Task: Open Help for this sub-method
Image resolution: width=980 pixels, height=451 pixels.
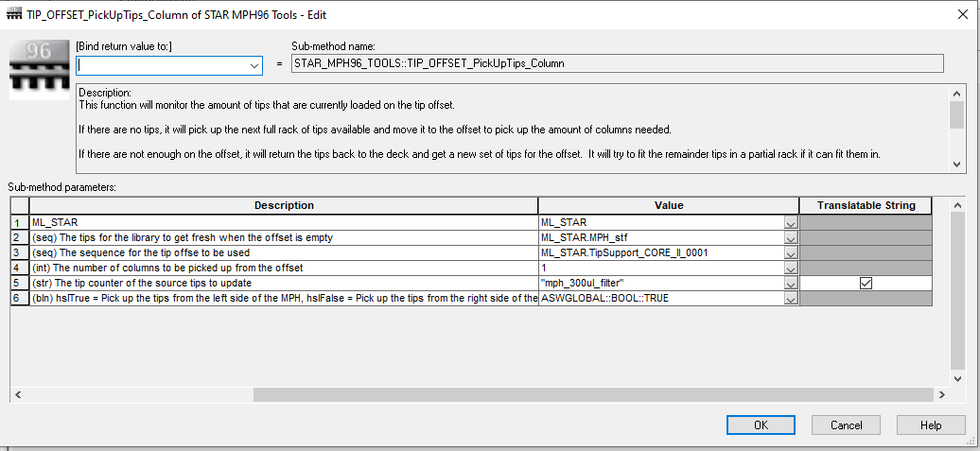Action: click(931, 425)
